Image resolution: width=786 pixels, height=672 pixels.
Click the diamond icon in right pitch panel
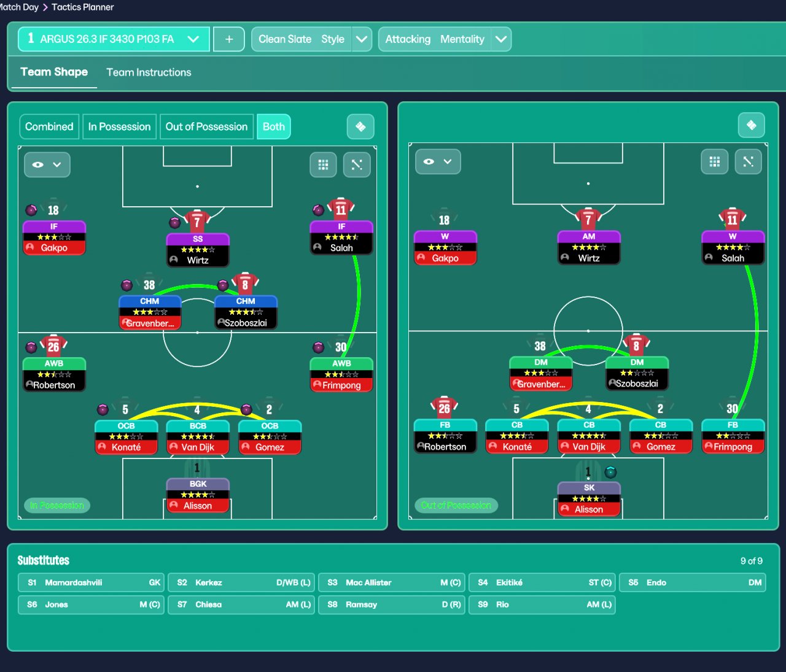click(751, 125)
